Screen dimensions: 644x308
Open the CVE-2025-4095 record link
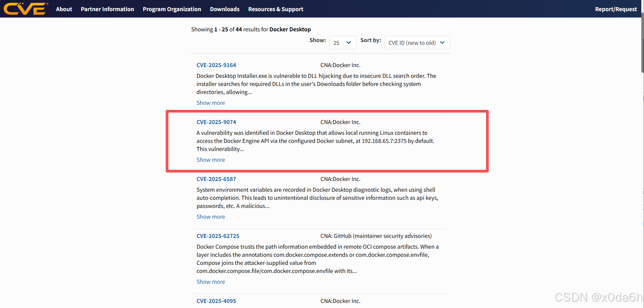tap(216, 301)
